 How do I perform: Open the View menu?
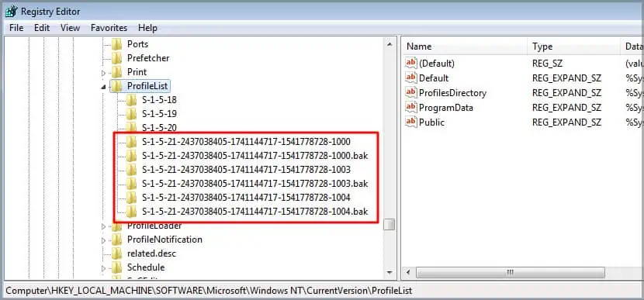click(x=71, y=28)
